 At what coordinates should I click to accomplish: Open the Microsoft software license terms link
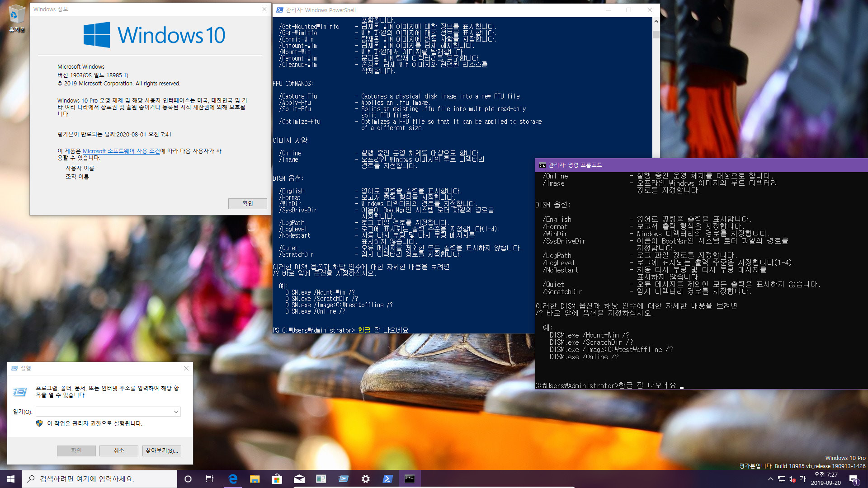coord(121,151)
